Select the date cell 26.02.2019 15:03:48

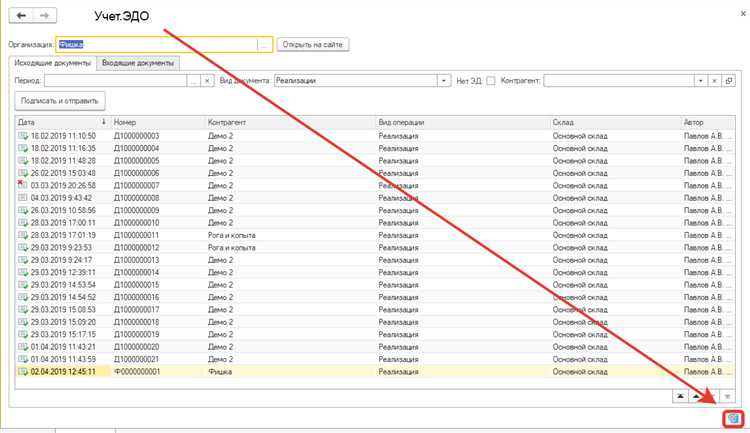pyautogui.click(x=63, y=173)
